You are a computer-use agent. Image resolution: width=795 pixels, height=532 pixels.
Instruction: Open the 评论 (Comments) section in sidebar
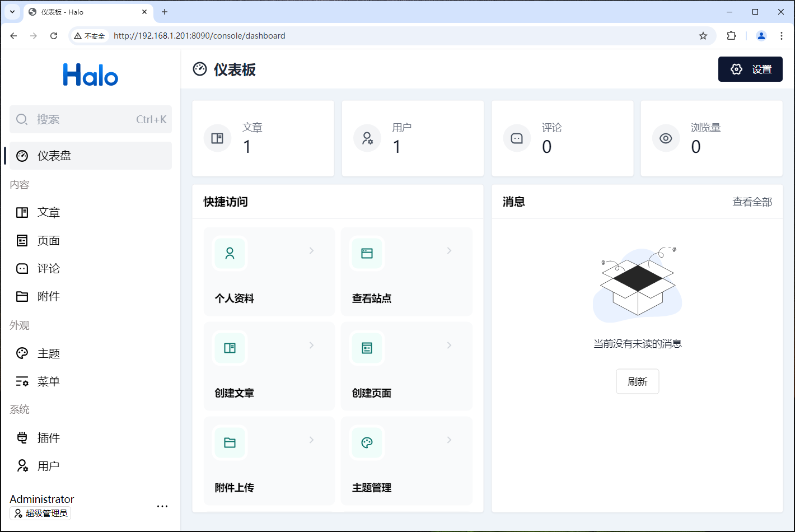click(49, 268)
